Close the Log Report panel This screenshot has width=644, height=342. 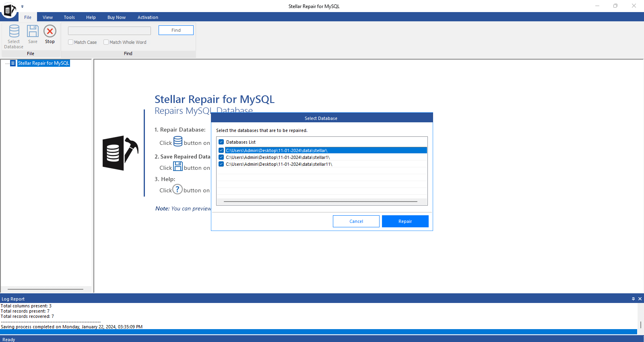640,299
